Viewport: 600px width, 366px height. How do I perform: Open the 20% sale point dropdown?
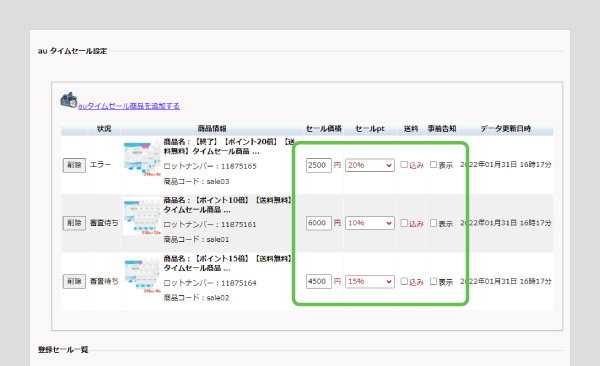click(x=370, y=165)
